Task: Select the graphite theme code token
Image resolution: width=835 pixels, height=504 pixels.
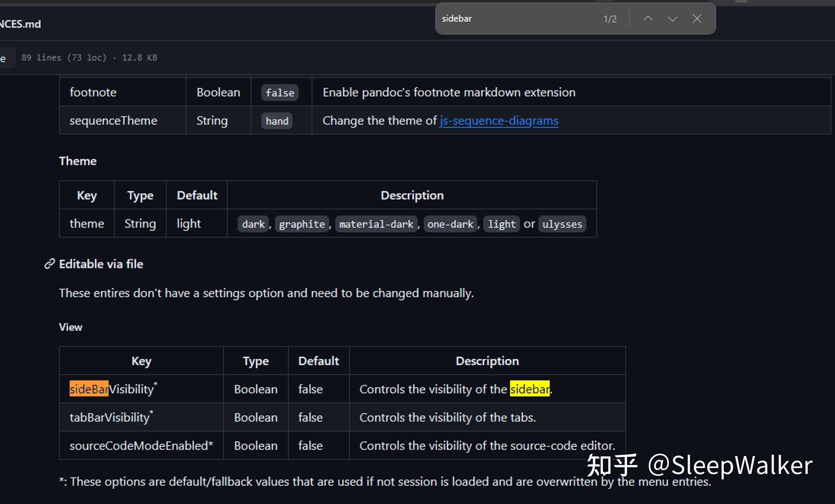Action: [302, 224]
